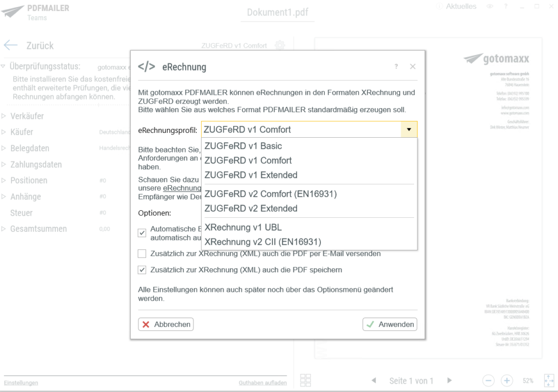Image resolution: width=558 pixels, height=392 pixels.
Task: Expand the Belegdaten section
Action: point(3,148)
